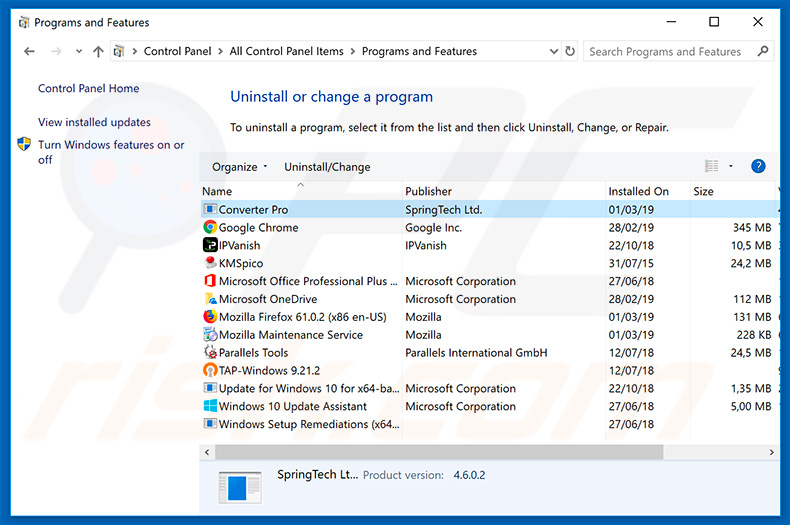Click the Uninstall/Change toolbar button

point(327,167)
